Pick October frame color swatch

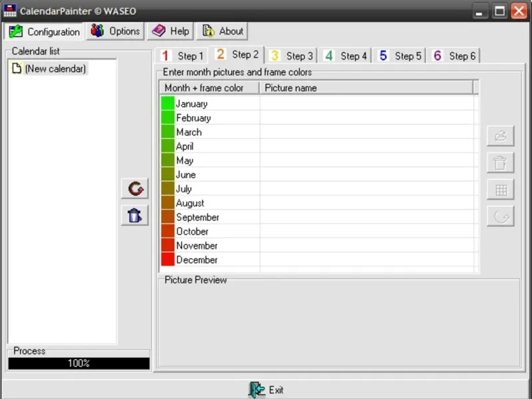pos(168,231)
